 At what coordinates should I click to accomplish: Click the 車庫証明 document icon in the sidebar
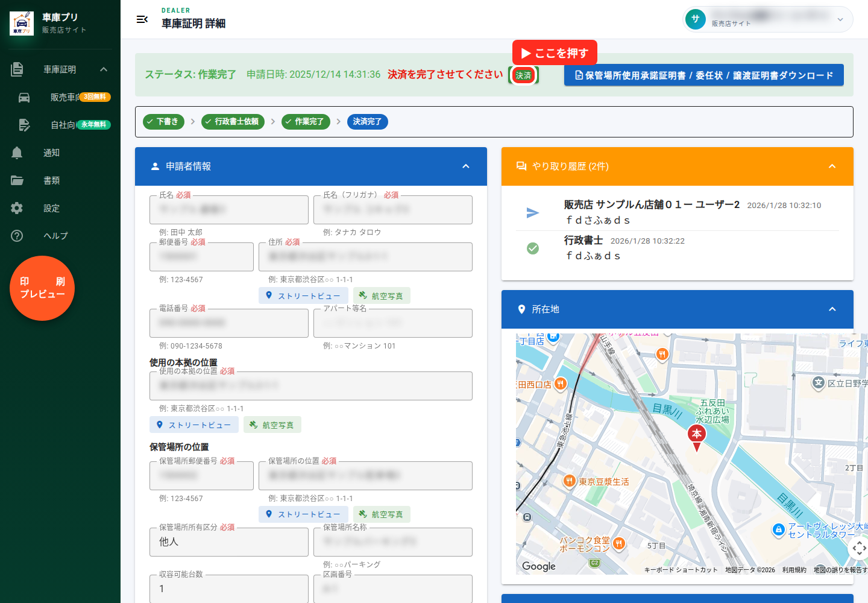click(17, 69)
